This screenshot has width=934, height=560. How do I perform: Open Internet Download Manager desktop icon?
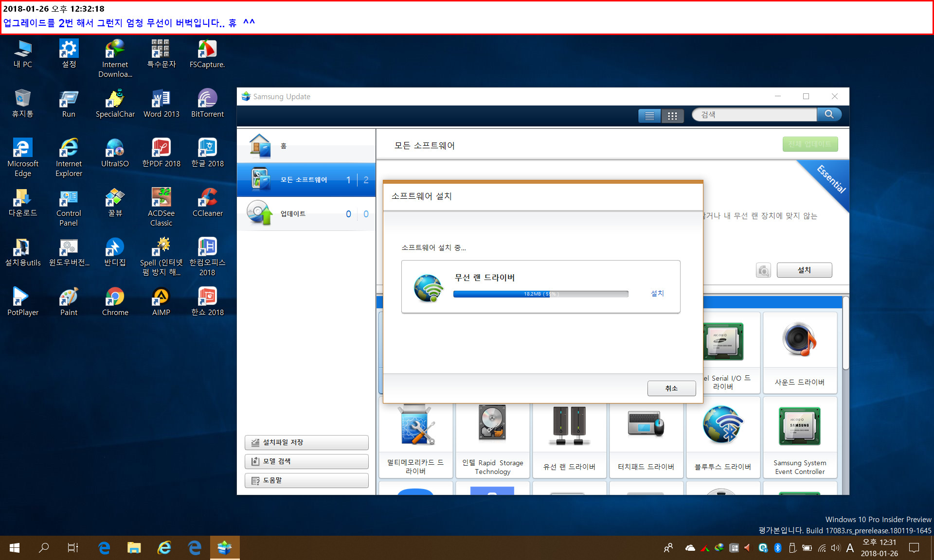tap(115, 59)
